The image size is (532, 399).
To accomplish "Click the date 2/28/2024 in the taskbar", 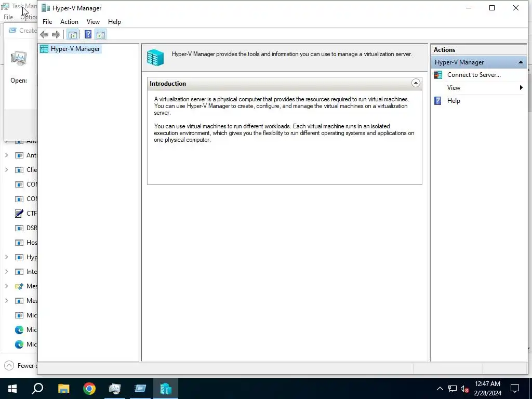I will pyautogui.click(x=487, y=393).
